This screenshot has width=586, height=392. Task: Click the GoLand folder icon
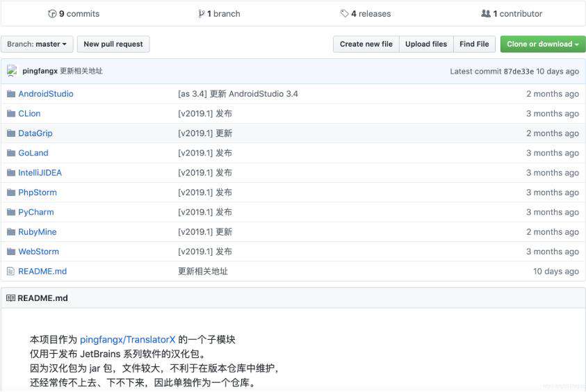tap(11, 153)
